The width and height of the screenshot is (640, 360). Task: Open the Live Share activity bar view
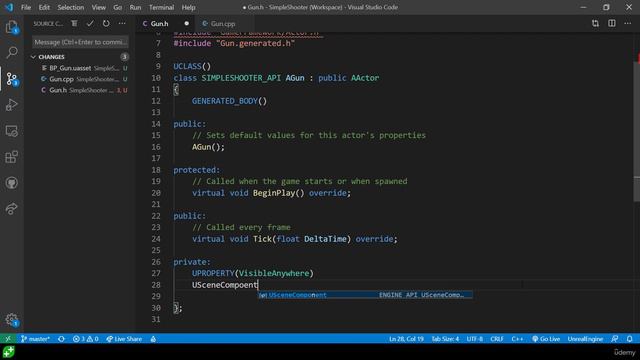pyautogui.click(x=12, y=209)
